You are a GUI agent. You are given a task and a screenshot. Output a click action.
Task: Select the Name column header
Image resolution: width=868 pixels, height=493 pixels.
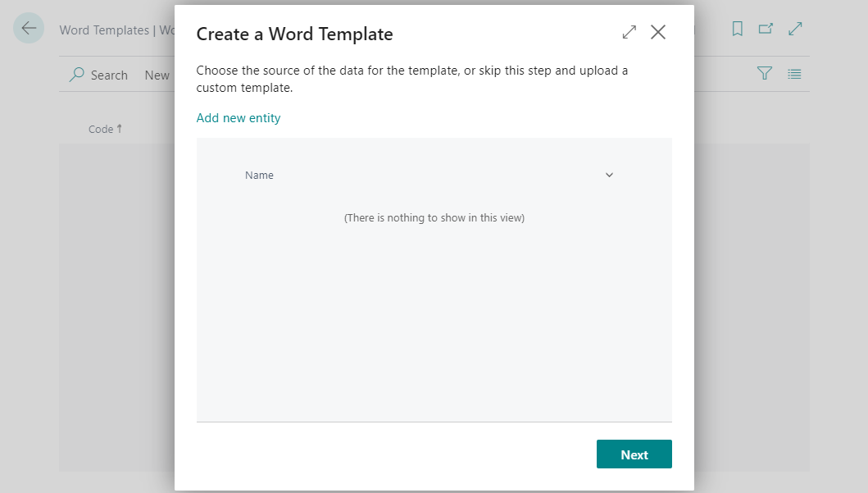[x=259, y=175]
